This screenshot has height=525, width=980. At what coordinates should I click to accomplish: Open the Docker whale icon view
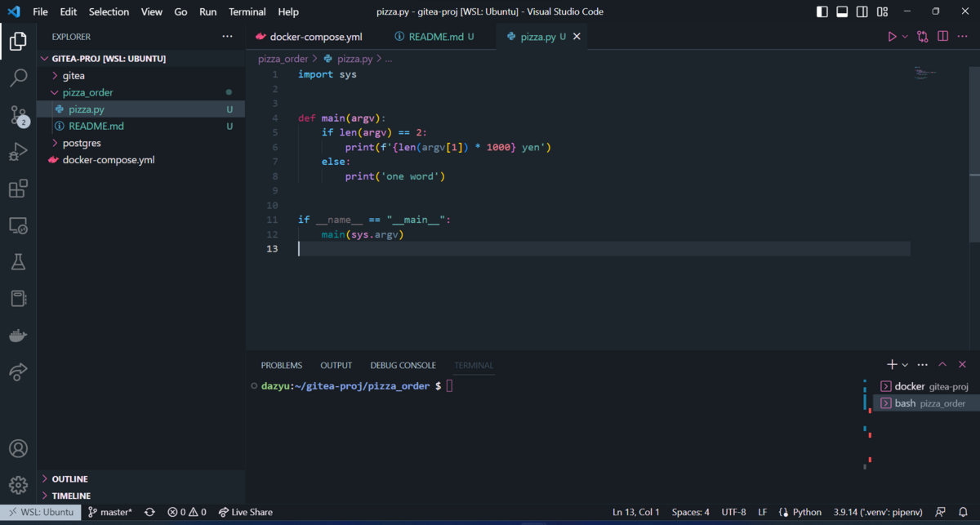click(x=18, y=336)
